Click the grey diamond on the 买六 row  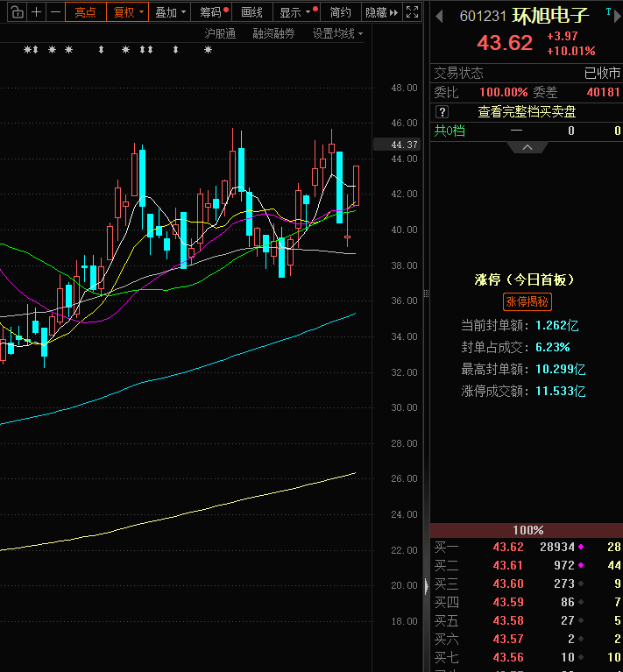pyautogui.click(x=581, y=639)
